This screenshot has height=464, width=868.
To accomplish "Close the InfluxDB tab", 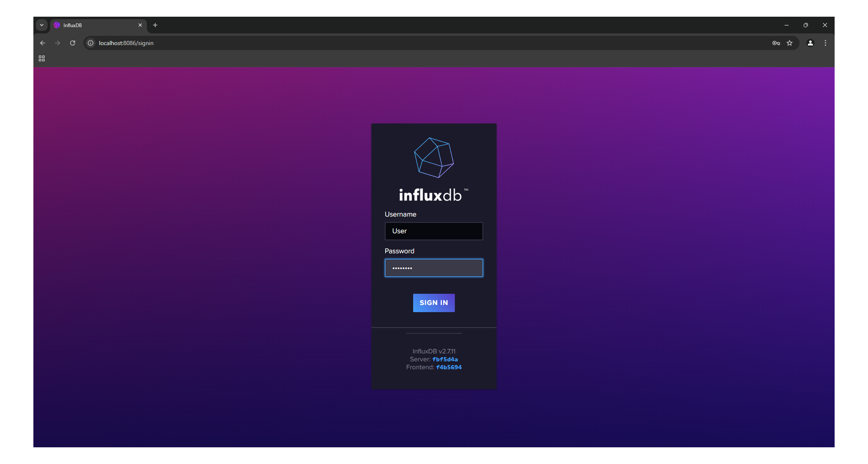I will pyautogui.click(x=140, y=25).
